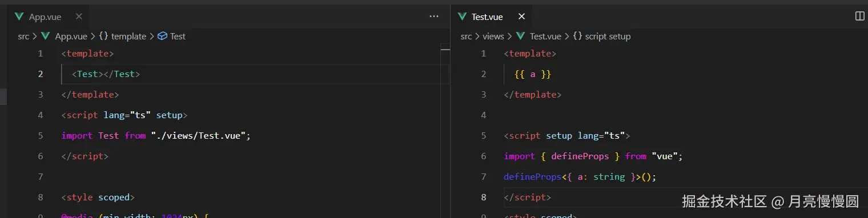
Task: Open 'views' breadcrumb in Test.vue editor
Action: pyautogui.click(x=493, y=36)
